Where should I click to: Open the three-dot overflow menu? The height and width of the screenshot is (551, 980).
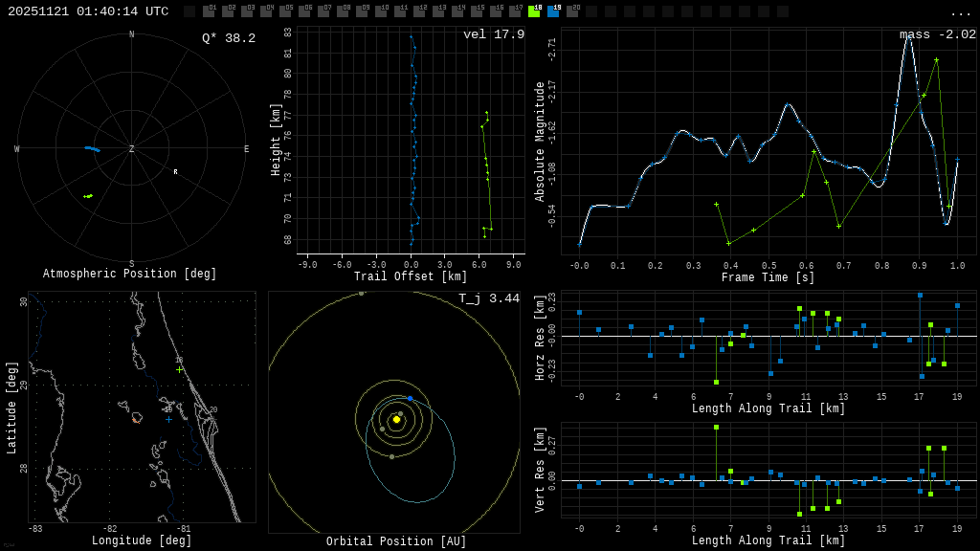click(960, 12)
